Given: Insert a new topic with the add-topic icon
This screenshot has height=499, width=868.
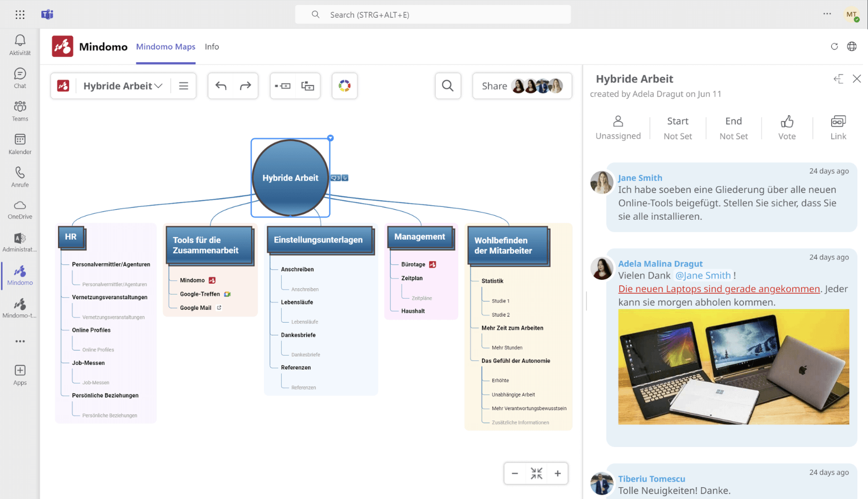Looking at the screenshot, I should [283, 86].
